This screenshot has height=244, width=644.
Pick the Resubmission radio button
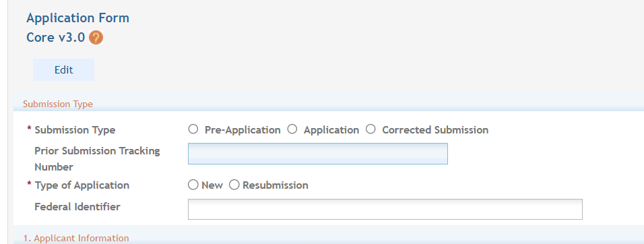(x=234, y=185)
